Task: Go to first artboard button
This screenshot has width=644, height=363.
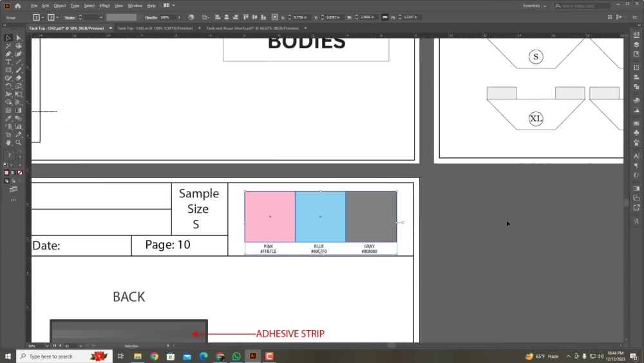Action: pos(54,346)
